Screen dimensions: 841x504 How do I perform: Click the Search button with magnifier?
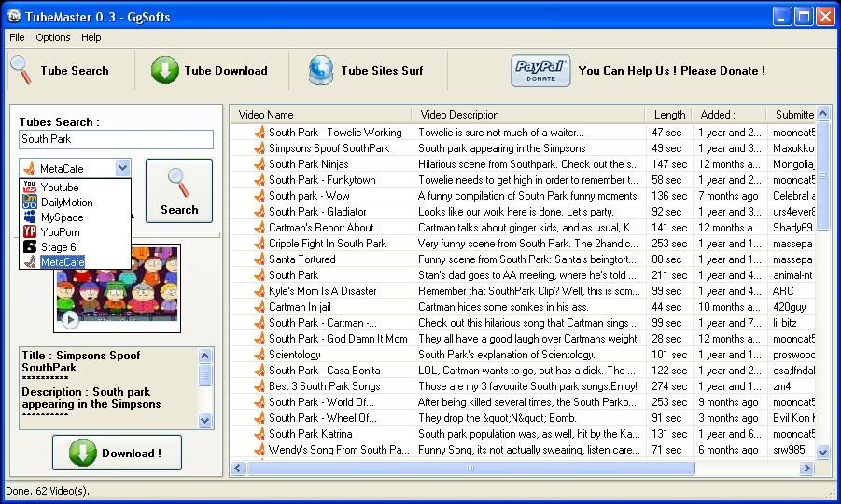179,191
